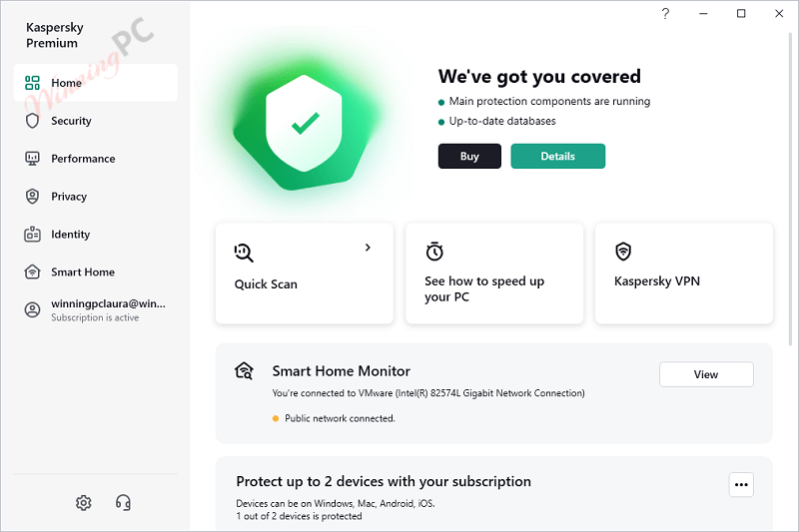Click 'Devices can be on Windows, Mac' line

(336, 503)
